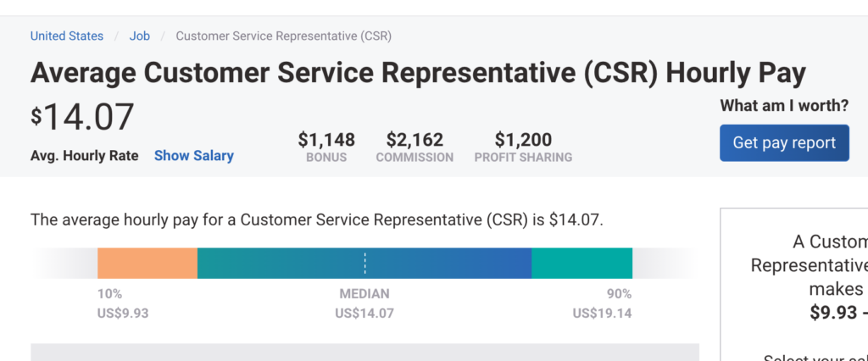Click the orange 10% pay range segment
The height and width of the screenshot is (361, 868).
[x=147, y=264]
